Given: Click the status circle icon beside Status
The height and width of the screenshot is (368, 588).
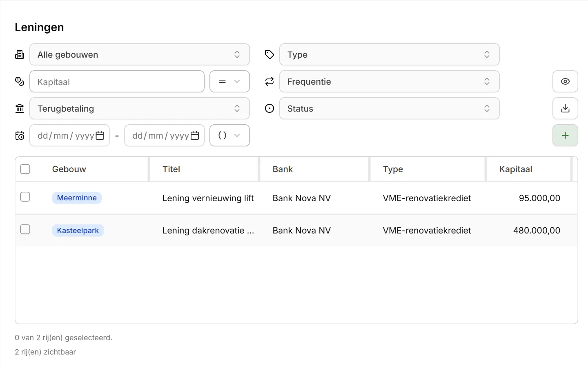Looking at the screenshot, I should pos(269,108).
